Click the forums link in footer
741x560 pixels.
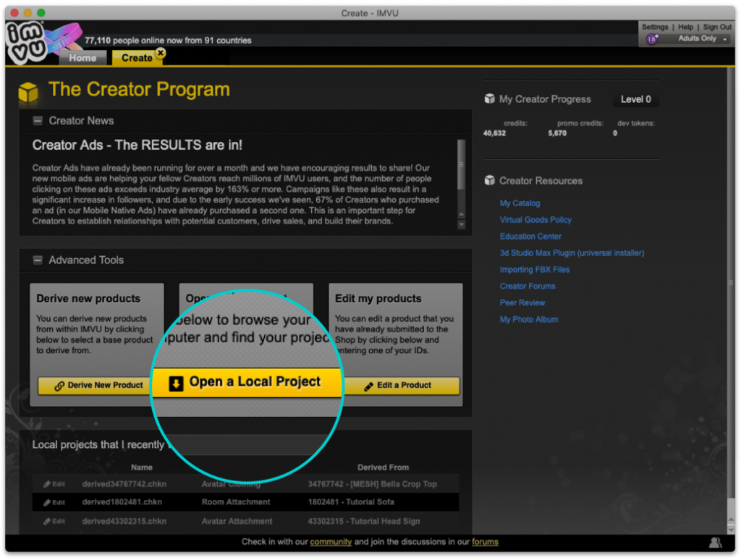(x=485, y=542)
